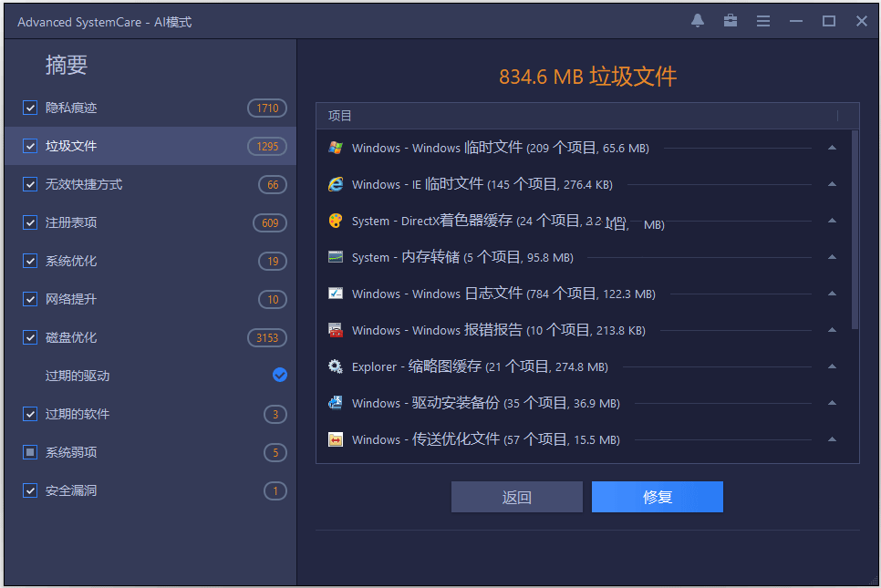The height and width of the screenshot is (588, 881).
Task: Open the hamburger options menu
Action: [x=763, y=21]
